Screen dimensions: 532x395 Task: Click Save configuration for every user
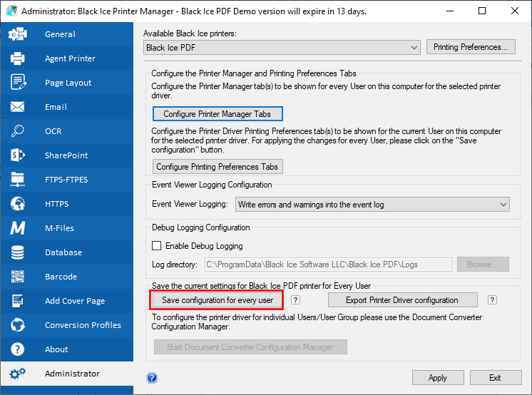coord(218,300)
